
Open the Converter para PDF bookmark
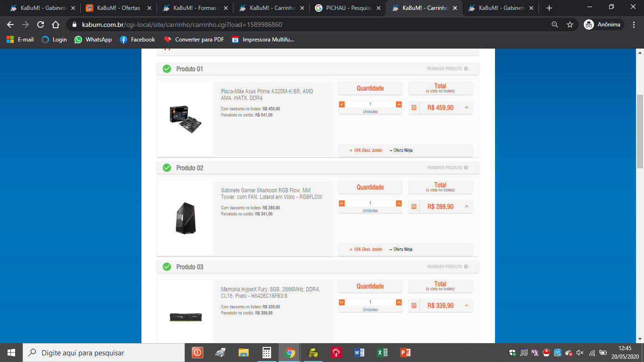(194, 40)
